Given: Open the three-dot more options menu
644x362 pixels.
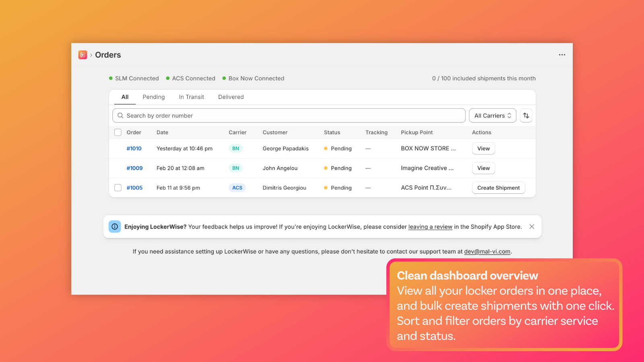Looking at the screenshot, I should [x=562, y=55].
